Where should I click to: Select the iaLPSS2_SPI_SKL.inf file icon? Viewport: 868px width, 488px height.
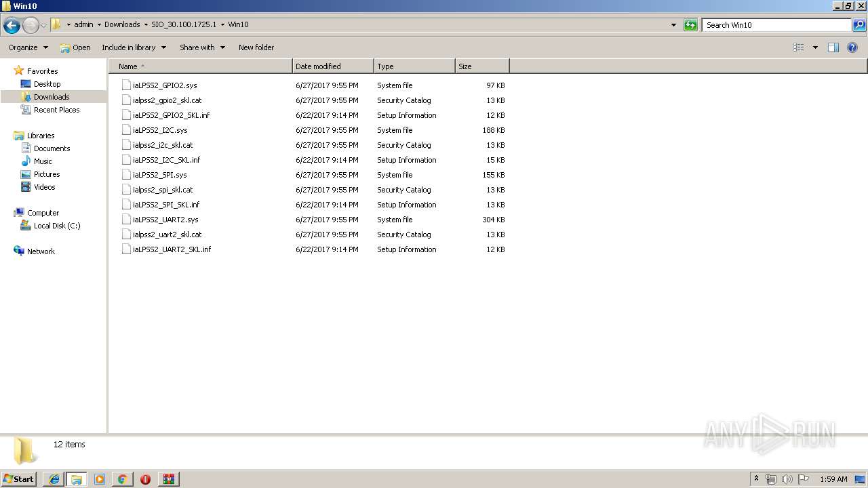click(126, 205)
